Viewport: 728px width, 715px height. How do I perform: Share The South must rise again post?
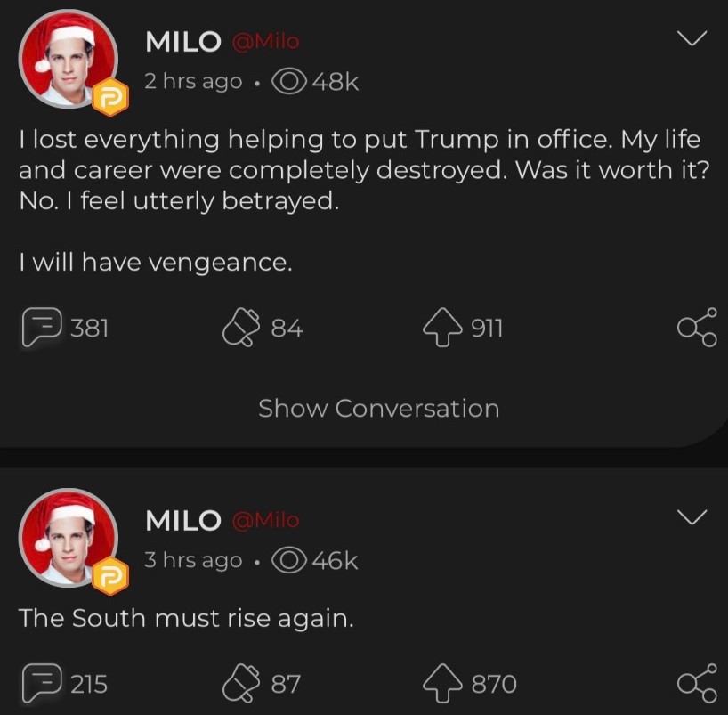click(x=697, y=682)
